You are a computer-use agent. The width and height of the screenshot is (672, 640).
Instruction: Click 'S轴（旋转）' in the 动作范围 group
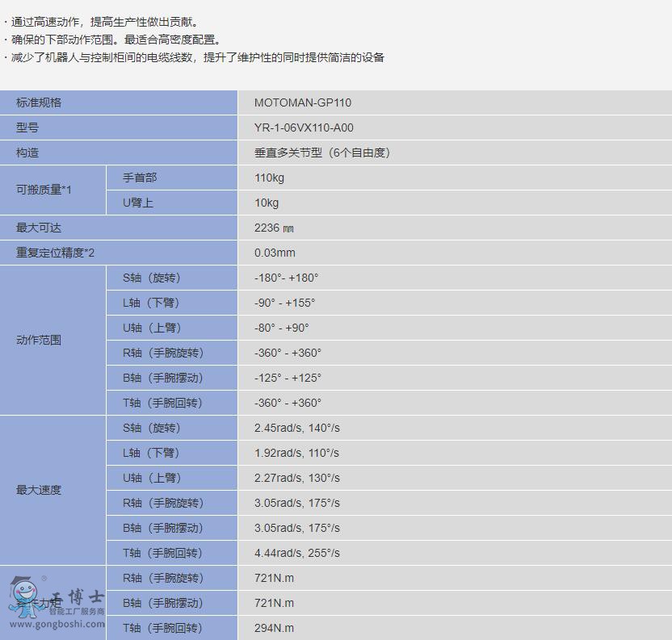click(x=152, y=278)
